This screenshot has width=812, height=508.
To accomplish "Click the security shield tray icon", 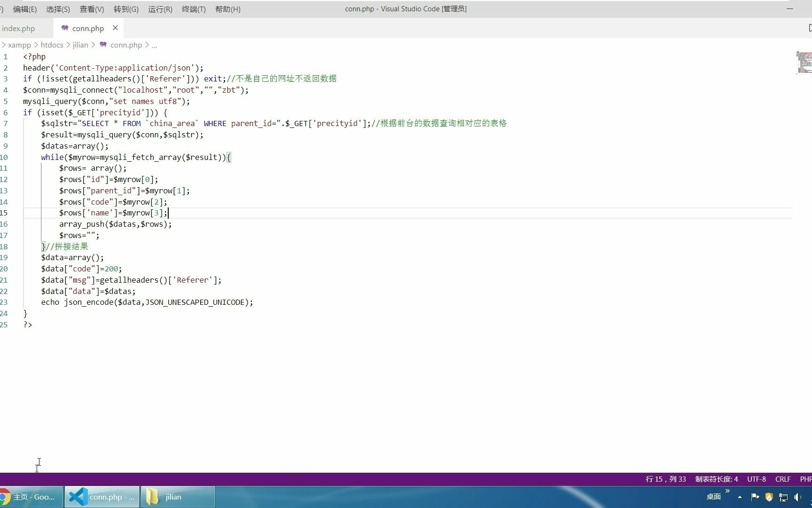I will click(x=769, y=497).
